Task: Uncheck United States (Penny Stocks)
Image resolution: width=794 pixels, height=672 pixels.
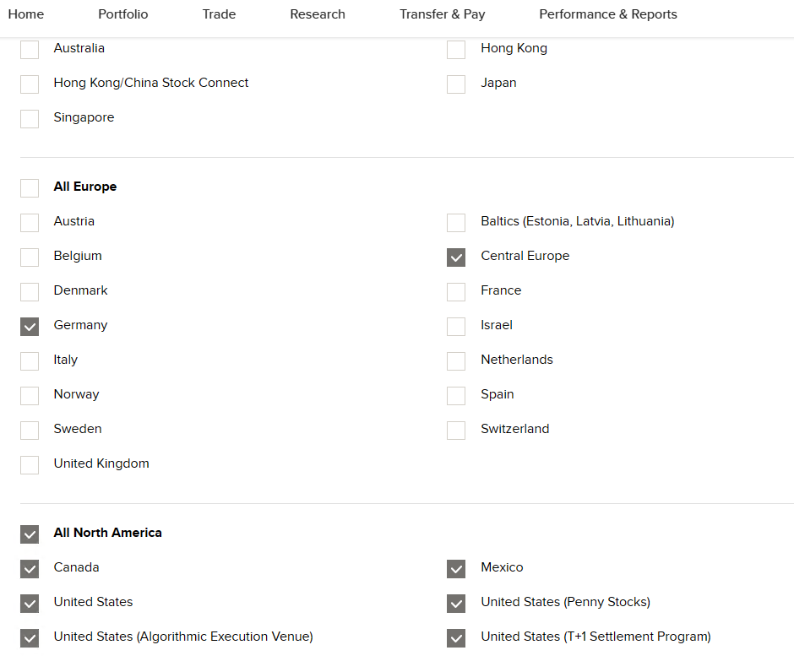Action: coord(456,603)
